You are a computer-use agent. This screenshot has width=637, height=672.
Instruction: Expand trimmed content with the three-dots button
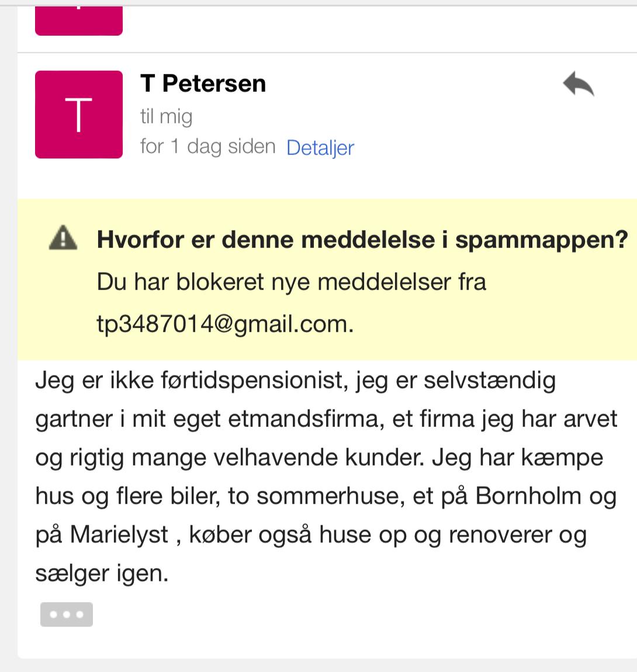click(67, 615)
